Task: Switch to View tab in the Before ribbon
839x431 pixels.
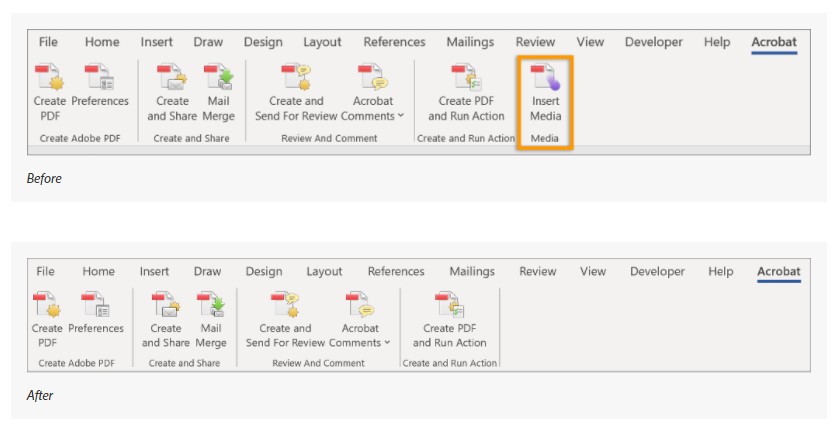Action: pos(590,42)
